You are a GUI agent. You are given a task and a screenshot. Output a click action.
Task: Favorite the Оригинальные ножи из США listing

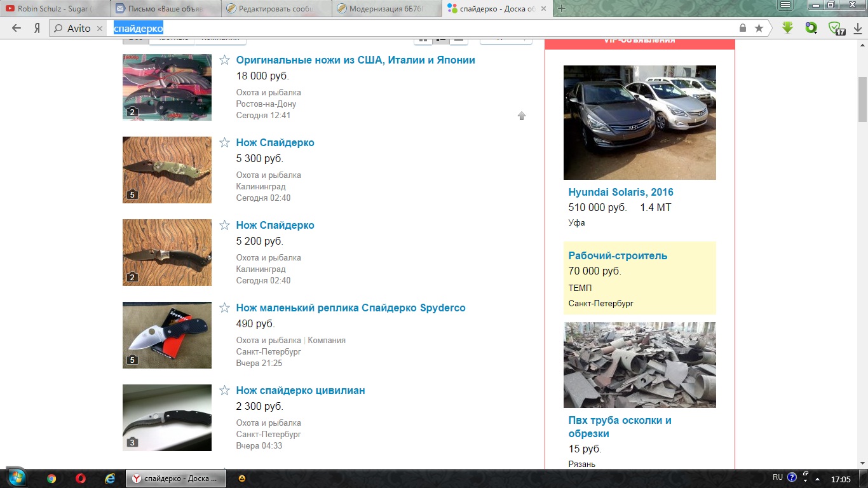(x=224, y=60)
